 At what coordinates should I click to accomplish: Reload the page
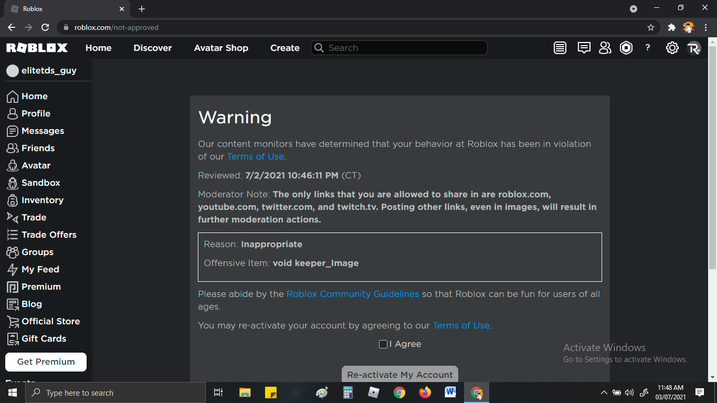pos(45,27)
